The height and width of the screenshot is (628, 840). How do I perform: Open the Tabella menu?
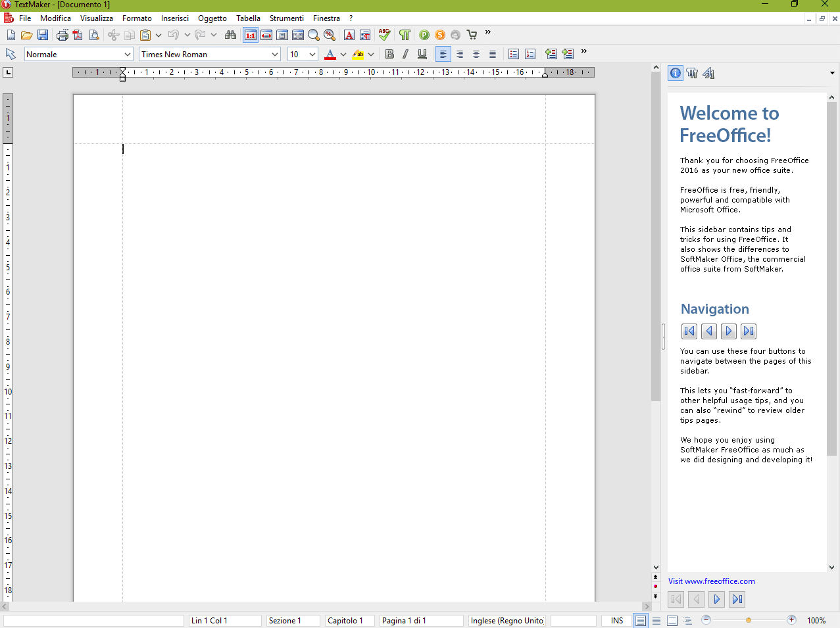248,18
